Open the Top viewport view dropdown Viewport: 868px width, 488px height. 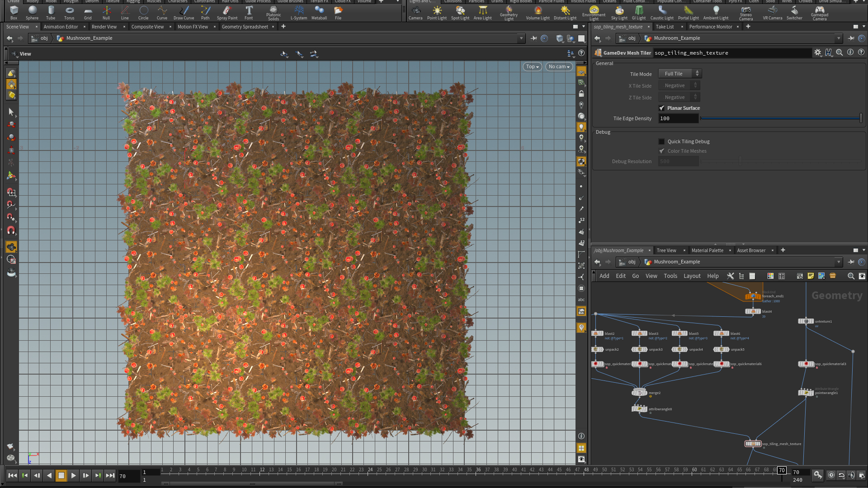tap(532, 66)
